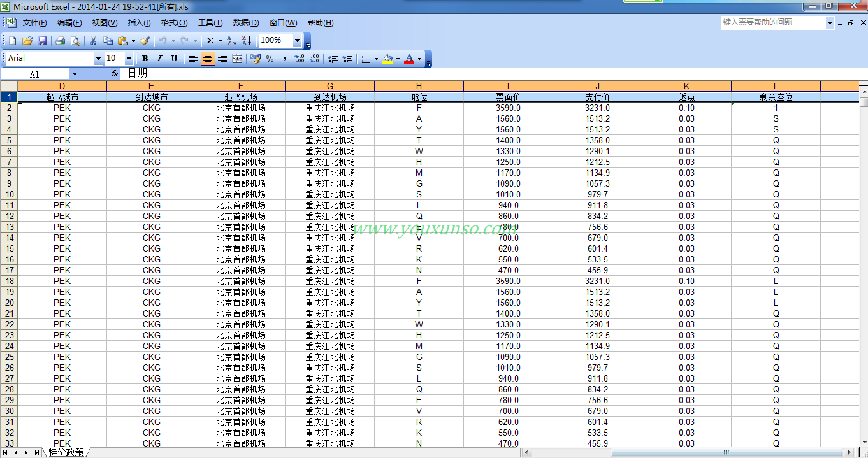Open the Print Preview tool
The height and width of the screenshot is (458, 868).
75,41
